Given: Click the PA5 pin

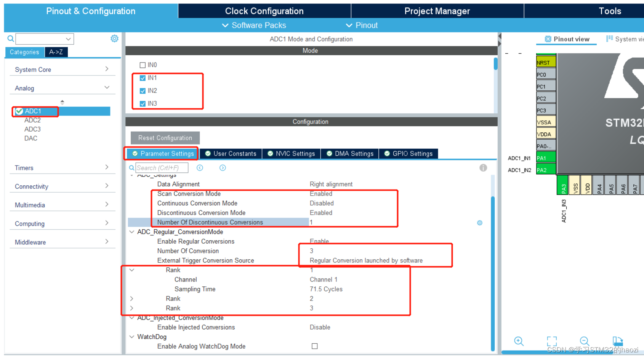Looking at the screenshot, I should tap(610, 185).
